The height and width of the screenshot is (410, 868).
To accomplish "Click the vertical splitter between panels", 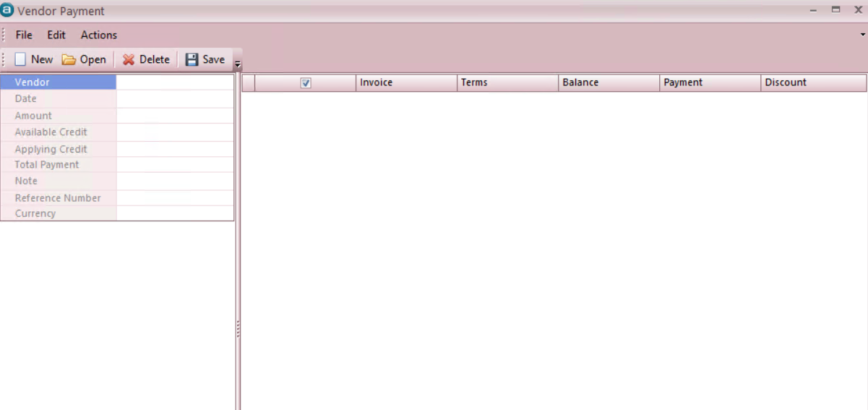I will (x=238, y=329).
